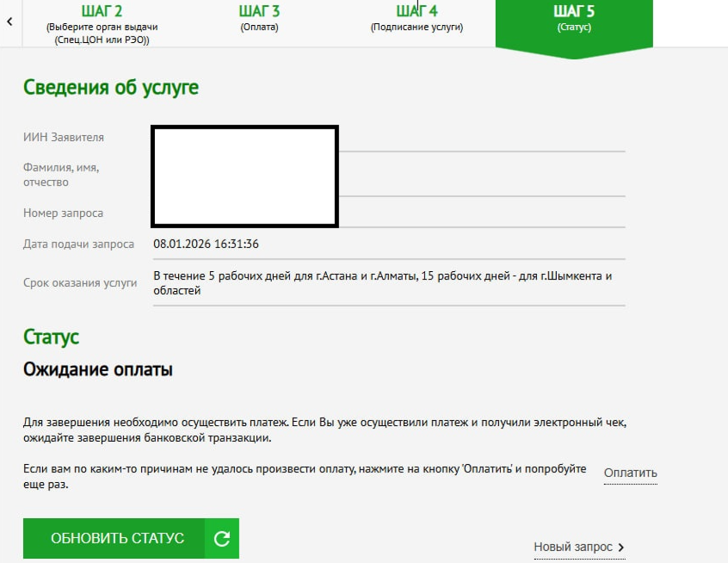This screenshot has height=563, width=728.
Task: Click the 'Фамилия, имя, отчество' label
Action: click(x=60, y=175)
